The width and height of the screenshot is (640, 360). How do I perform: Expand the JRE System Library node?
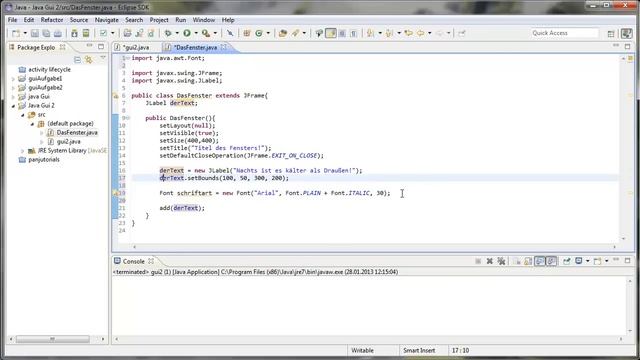22,151
